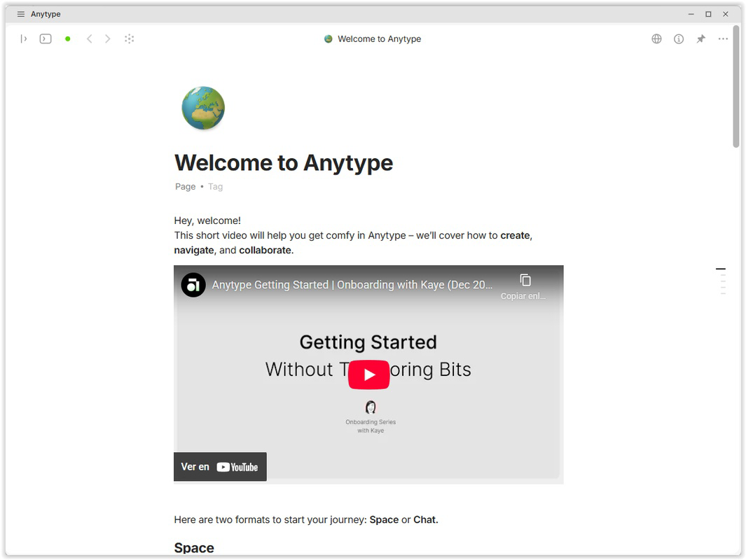Close the Anytype window
Viewport: 746px width, 560px height.
[x=726, y=14]
